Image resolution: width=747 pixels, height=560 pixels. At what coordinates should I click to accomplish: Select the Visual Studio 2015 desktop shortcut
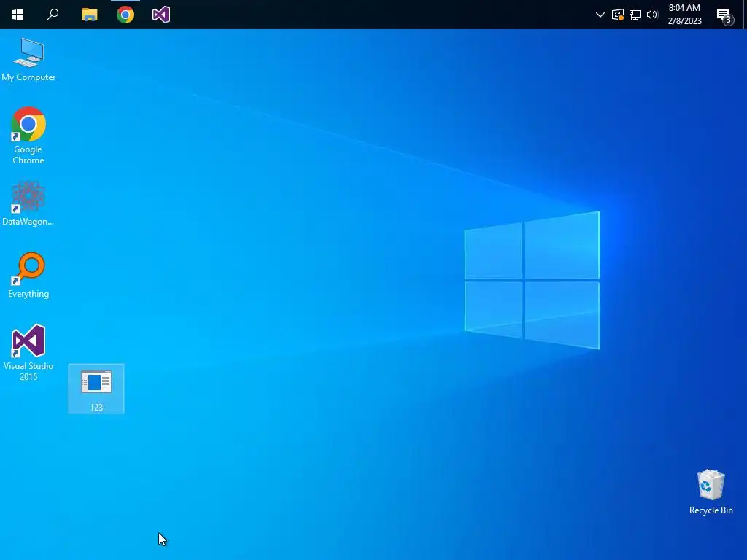(28, 352)
